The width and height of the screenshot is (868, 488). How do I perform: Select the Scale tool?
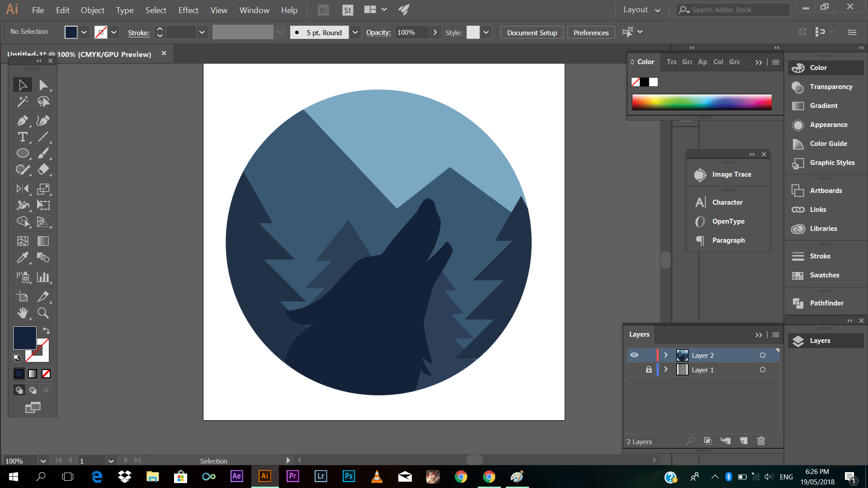[43, 189]
